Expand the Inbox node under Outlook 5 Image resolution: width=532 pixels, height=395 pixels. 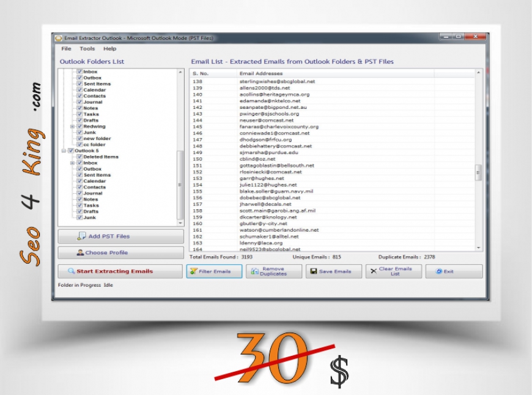[72, 163]
